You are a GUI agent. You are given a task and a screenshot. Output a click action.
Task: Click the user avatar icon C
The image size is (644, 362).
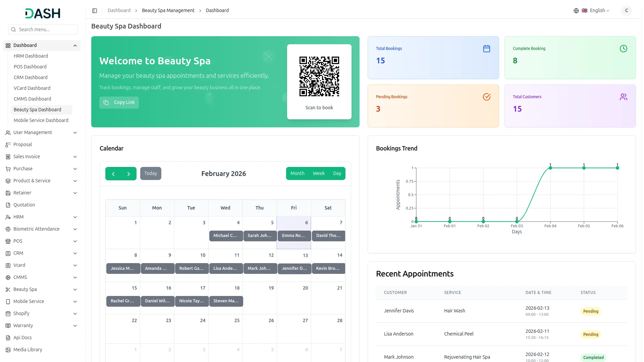(x=626, y=11)
